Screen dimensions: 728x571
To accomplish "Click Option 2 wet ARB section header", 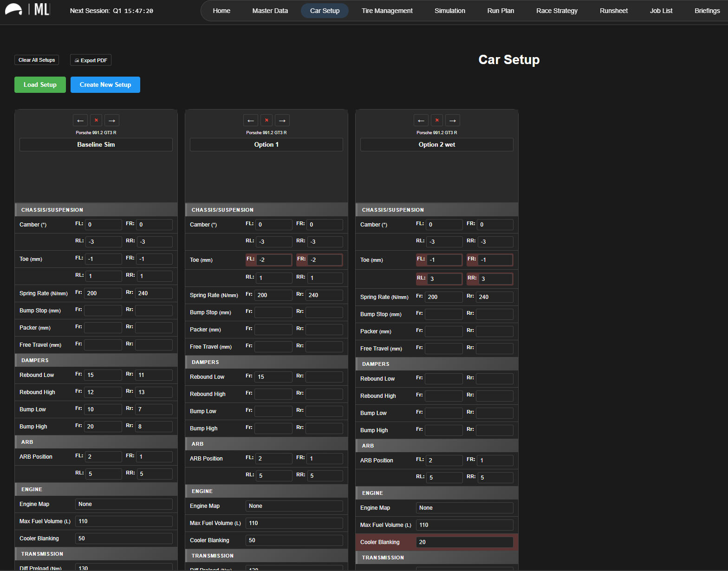I will pyautogui.click(x=437, y=446).
